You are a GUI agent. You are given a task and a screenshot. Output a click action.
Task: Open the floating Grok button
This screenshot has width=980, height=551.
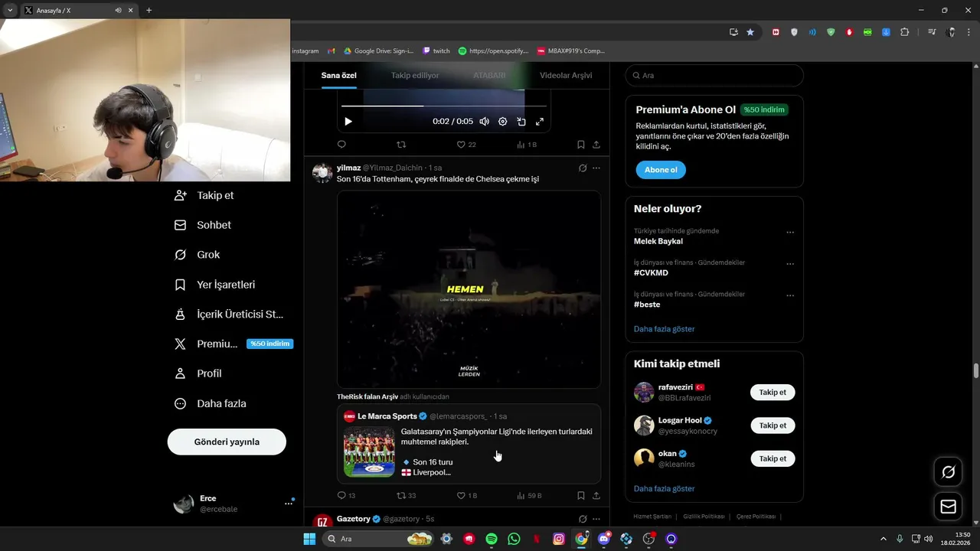tap(949, 472)
